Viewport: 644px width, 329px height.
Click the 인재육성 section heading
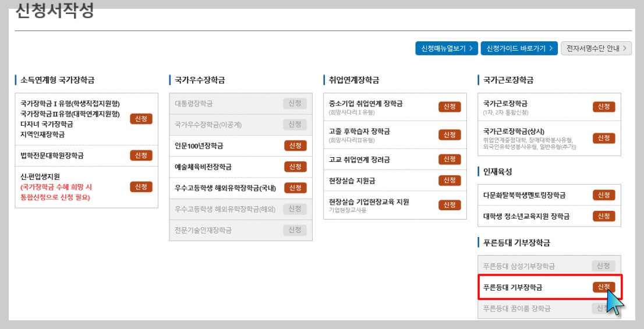(x=497, y=172)
